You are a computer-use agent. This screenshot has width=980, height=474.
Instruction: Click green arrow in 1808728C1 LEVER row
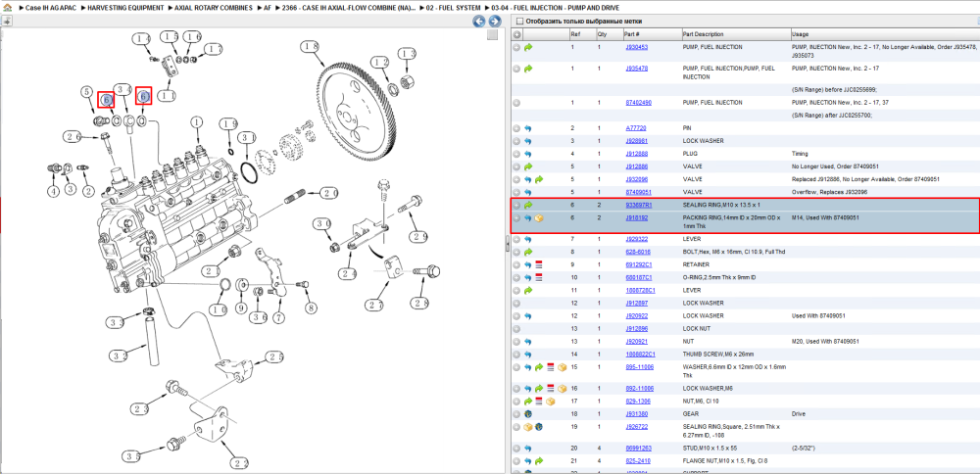pos(528,291)
